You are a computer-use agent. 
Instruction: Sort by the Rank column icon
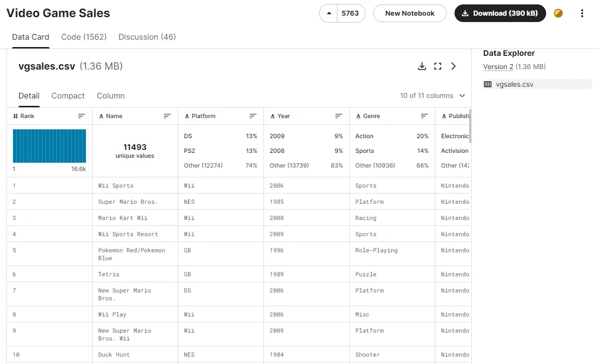tap(82, 116)
